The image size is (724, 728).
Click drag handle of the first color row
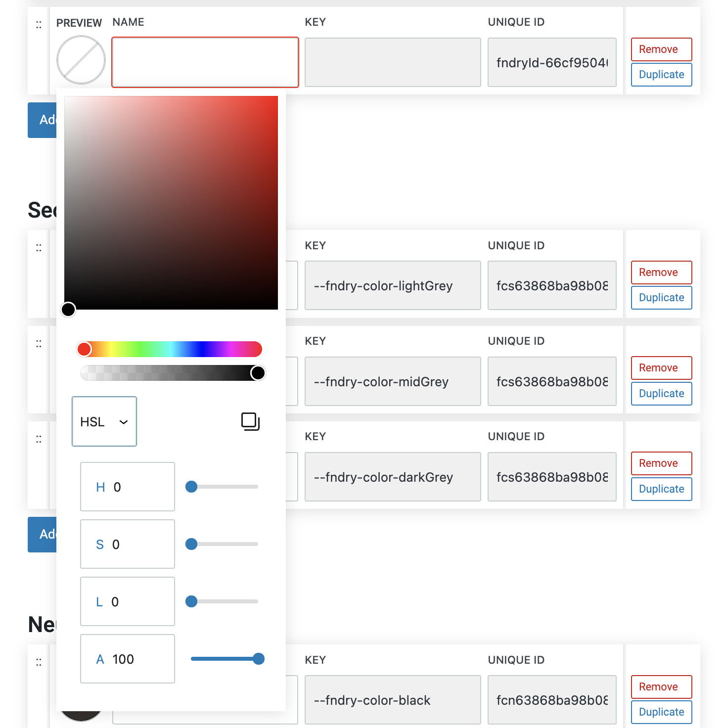click(39, 25)
